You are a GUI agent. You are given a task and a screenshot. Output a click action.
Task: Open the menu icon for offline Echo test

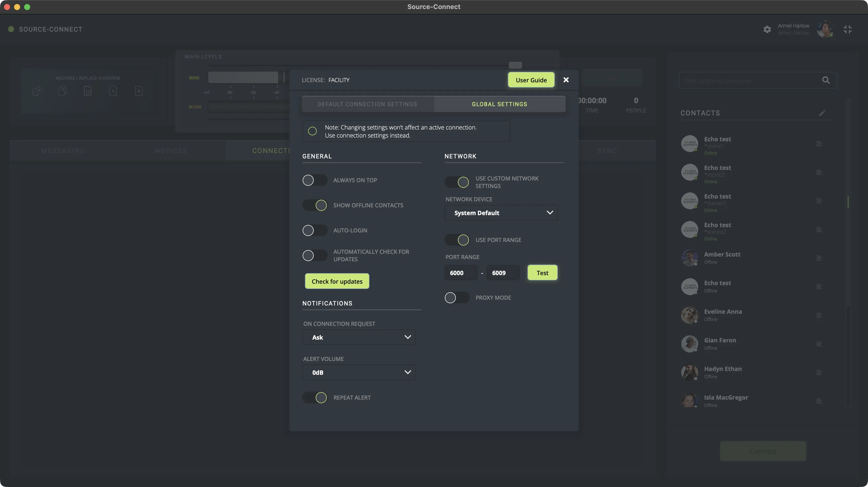point(819,287)
